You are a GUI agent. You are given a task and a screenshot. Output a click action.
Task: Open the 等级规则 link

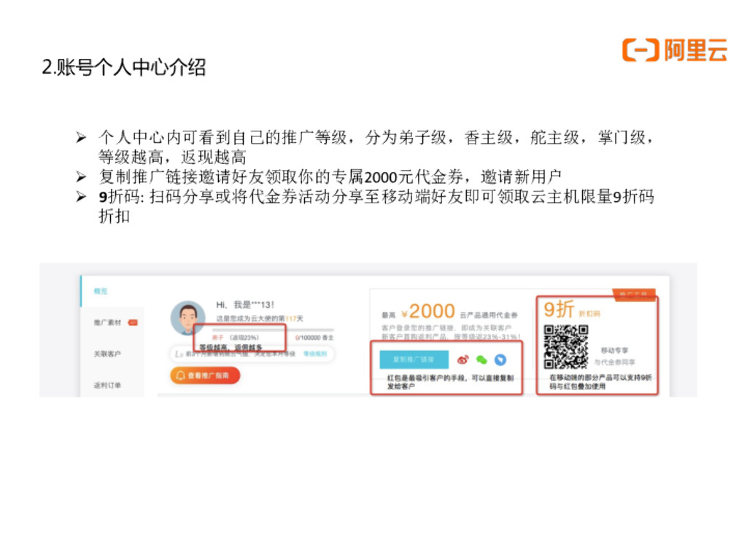(x=315, y=354)
